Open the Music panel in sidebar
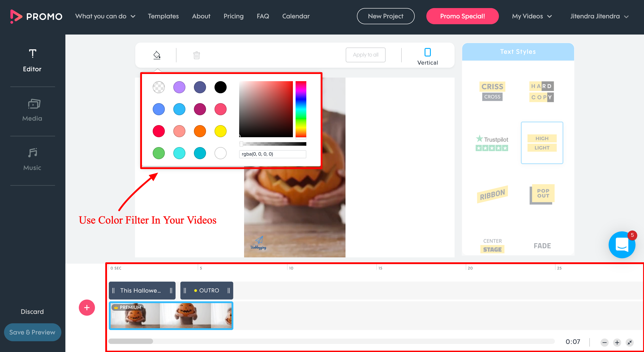This screenshot has height=352, width=644. point(32,159)
